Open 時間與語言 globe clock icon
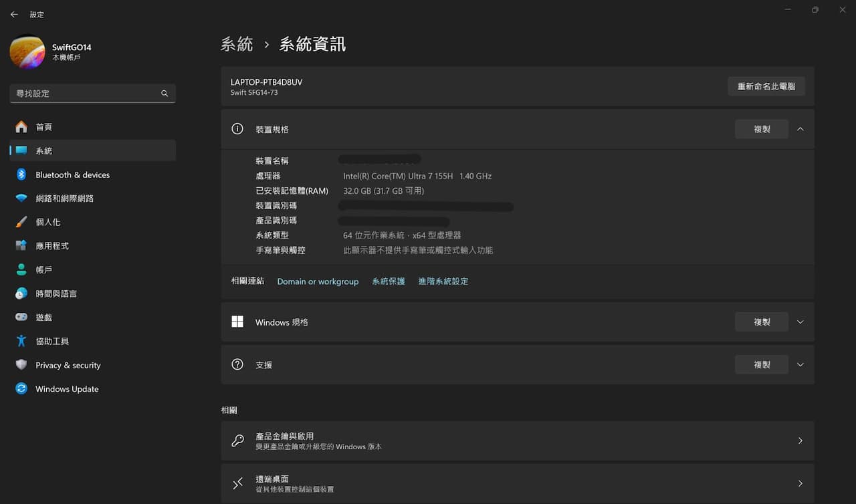The image size is (856, 504). click(21, 293)
